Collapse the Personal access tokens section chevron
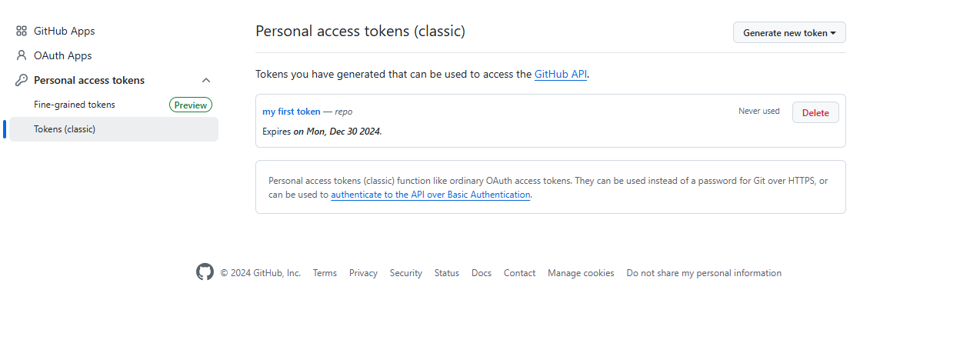Viewport: 980px width, 350px height. (206, 80)
